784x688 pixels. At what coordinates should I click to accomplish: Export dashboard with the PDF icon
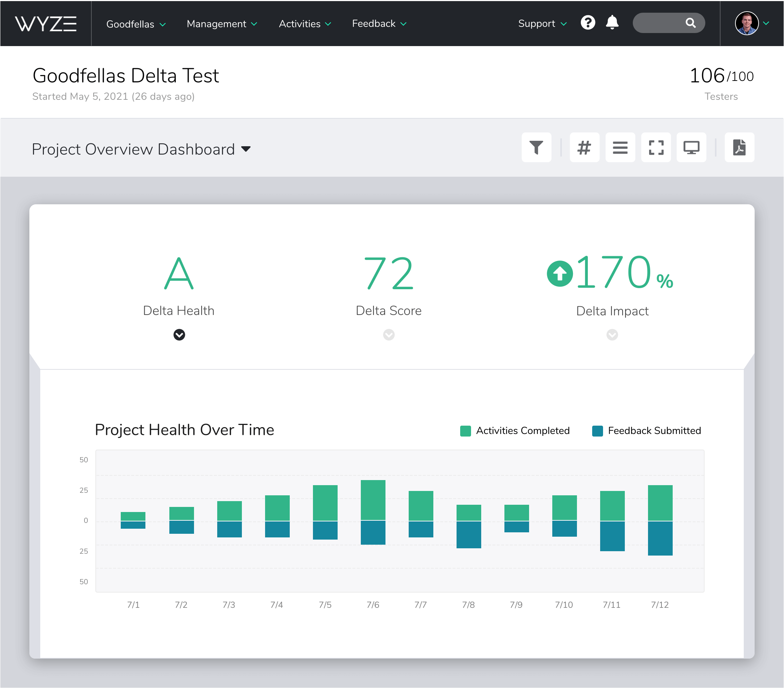click(739, 147)
